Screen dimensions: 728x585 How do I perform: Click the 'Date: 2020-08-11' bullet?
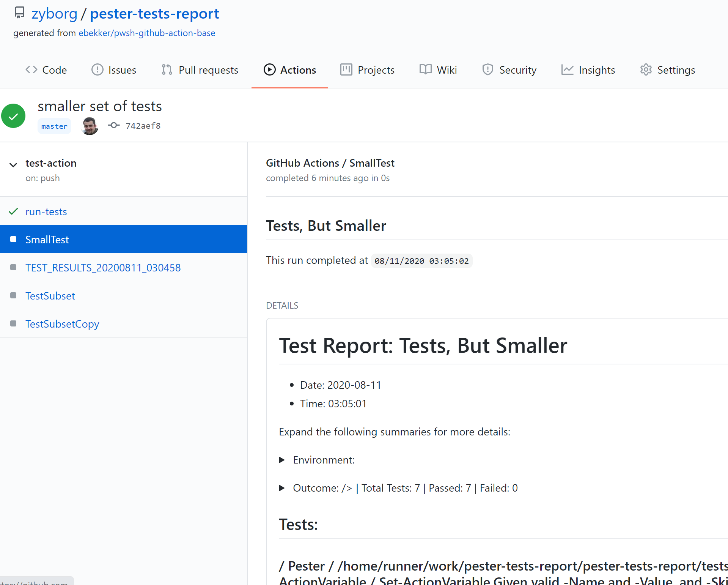340,385
